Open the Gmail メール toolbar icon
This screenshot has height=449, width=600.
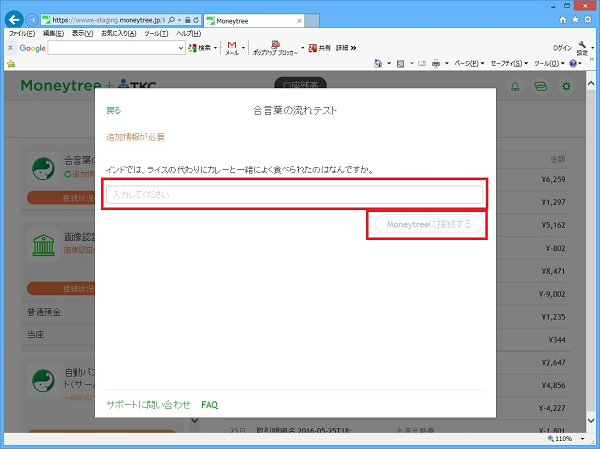coord(232,48)
